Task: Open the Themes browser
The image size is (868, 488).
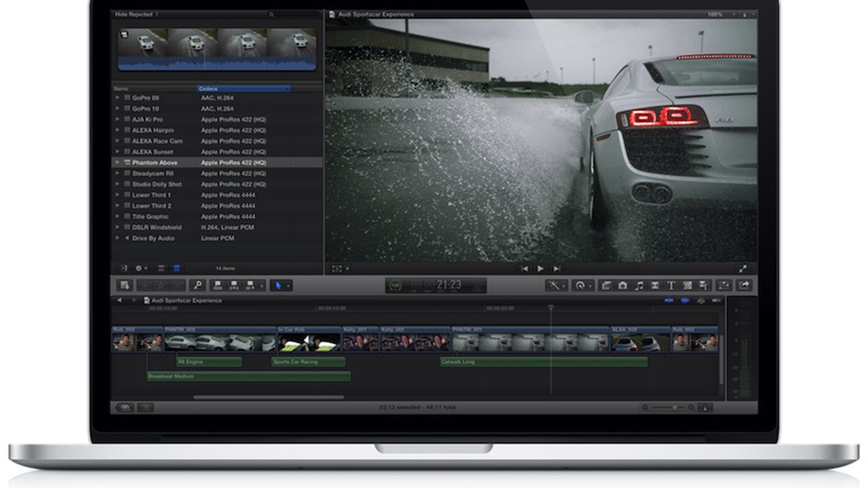Action: tap(704, 285)
